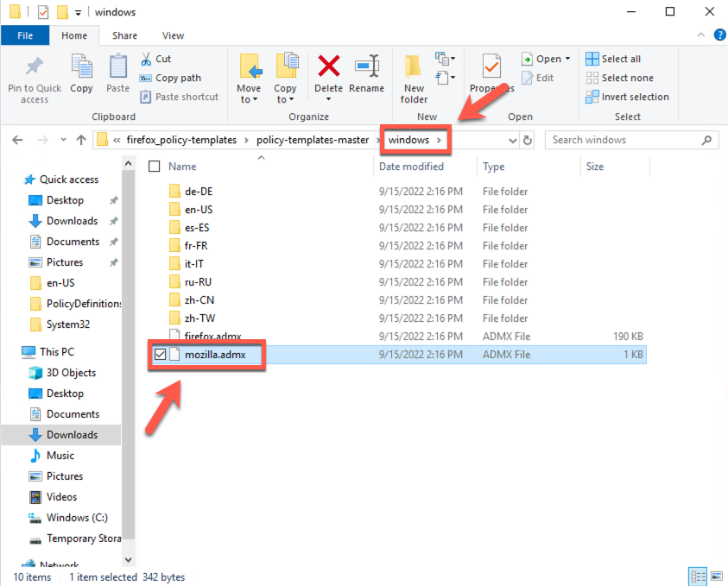The image size is (728, 586).
Task: Click the Edit icon in Open group
Action: coord(527,78)
